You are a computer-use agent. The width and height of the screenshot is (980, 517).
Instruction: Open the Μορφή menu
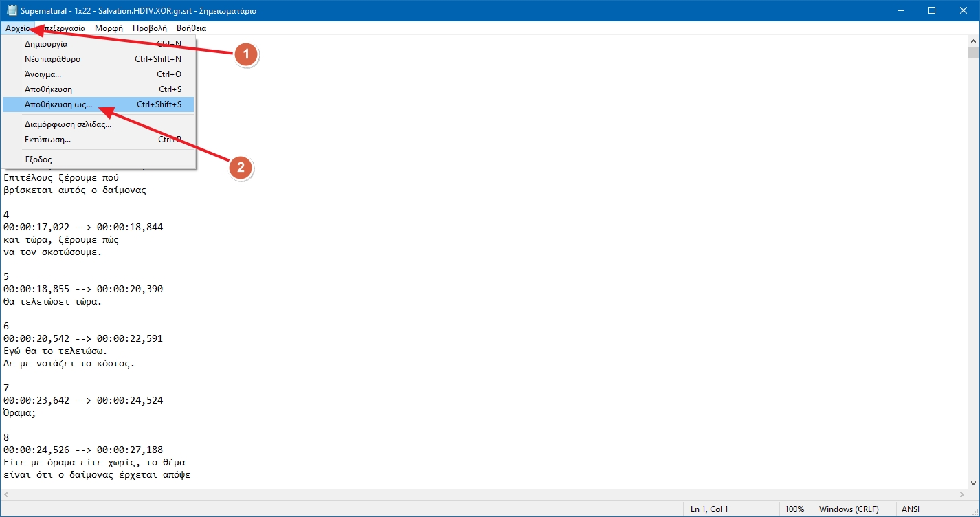(x=109, y=28)
